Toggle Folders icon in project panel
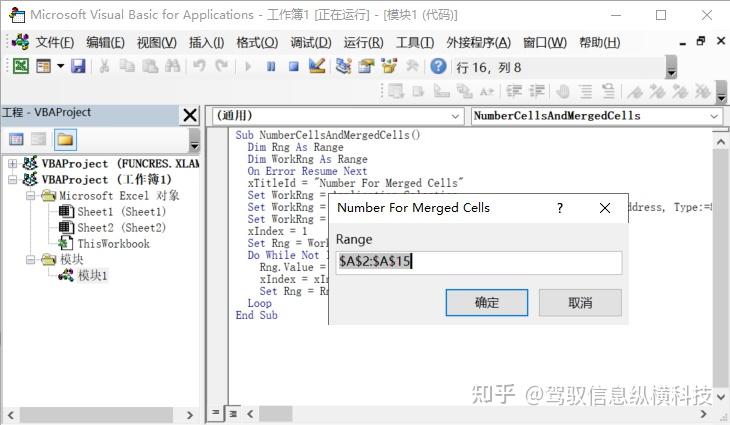The height and width of the screenshot is (425, 730). pyautogui.click(x=65, y=139)
